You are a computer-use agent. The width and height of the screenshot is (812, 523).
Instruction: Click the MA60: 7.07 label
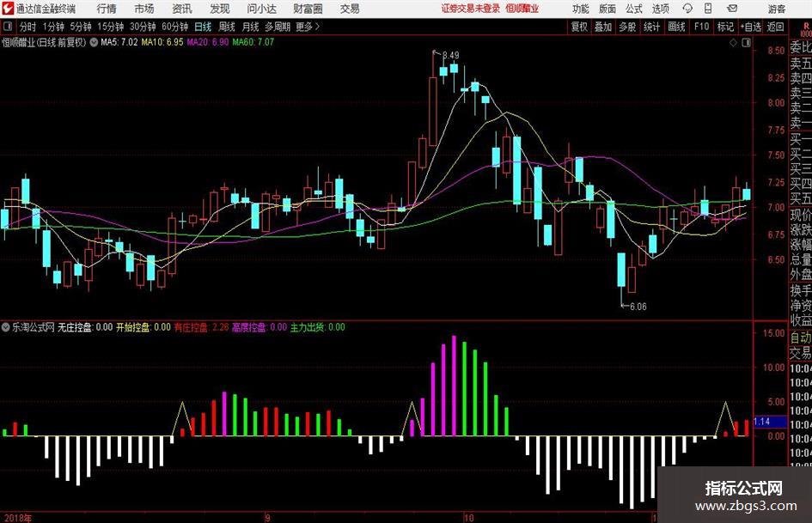coord(253,42)
